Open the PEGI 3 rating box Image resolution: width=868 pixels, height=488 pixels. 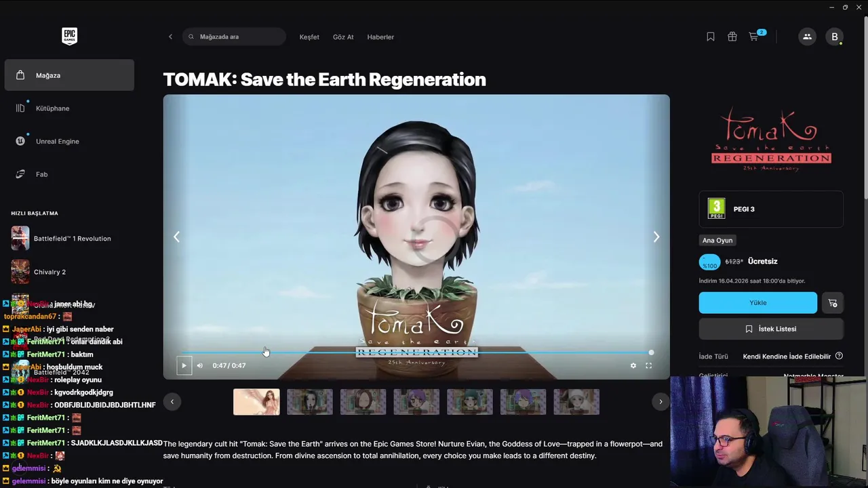tap(771, 209)
